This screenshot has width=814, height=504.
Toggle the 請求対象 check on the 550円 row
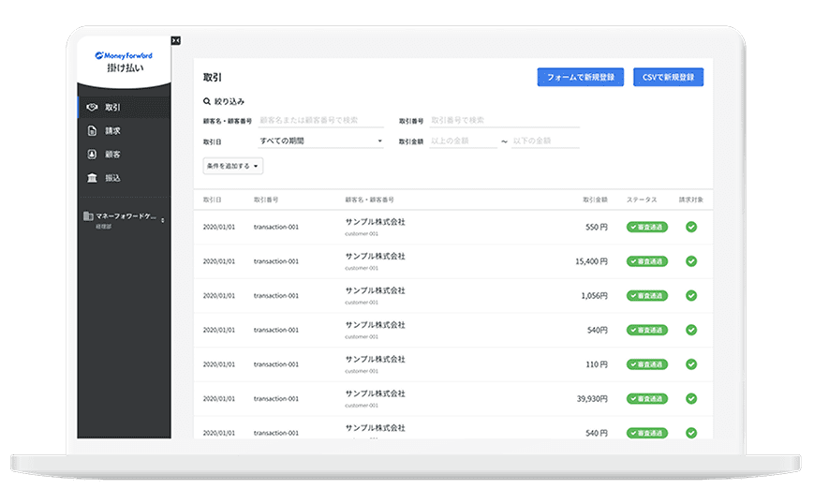(x=691, y=227)
